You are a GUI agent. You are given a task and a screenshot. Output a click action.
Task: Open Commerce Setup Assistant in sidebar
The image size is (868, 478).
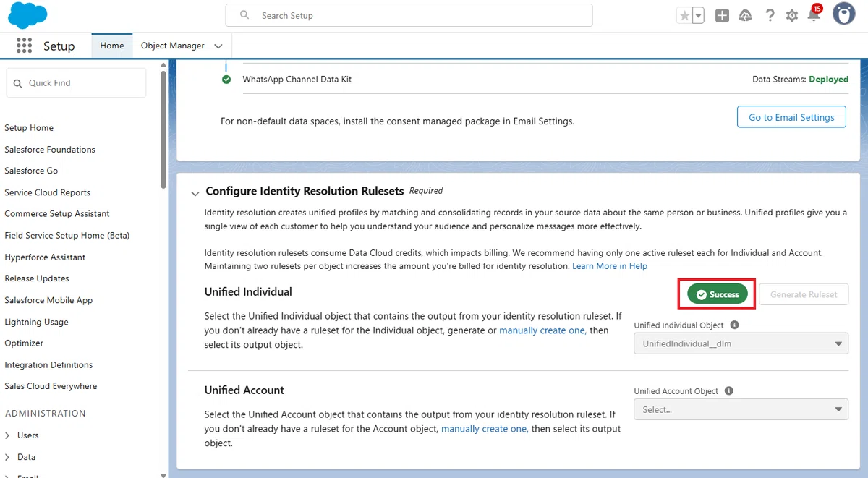(x=57, y=214)
